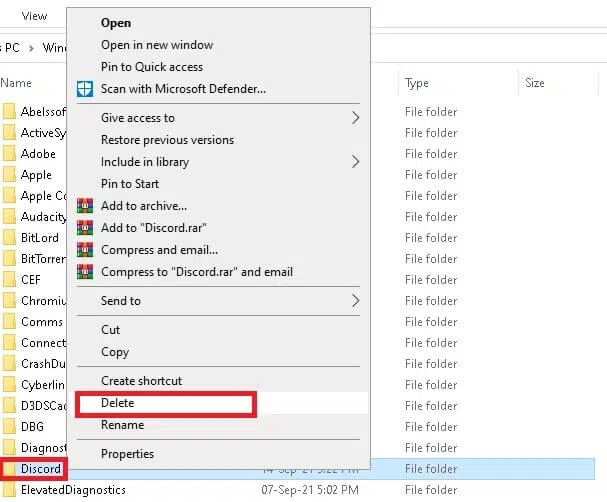Click WinRAR icon beside Add to archive
Viewport: 607px width, 502px height.
[x=85, y=206]
